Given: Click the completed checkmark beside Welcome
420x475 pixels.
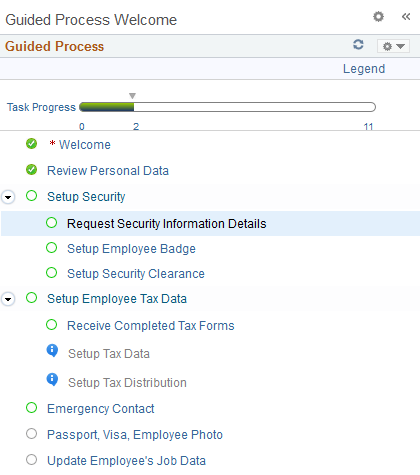Looking at the screenshot, I should 31,144.
